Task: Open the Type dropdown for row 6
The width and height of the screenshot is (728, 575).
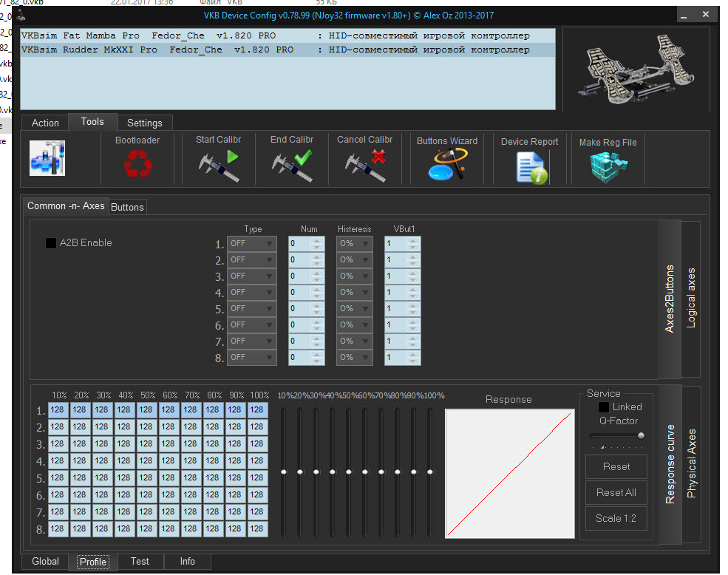Action: coord(251,324)
